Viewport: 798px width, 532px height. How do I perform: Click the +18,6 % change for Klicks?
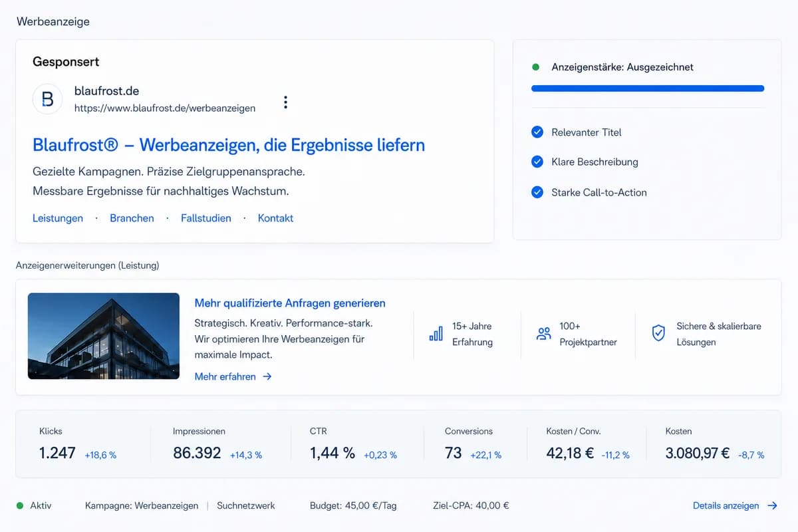[x=100, y=455]
